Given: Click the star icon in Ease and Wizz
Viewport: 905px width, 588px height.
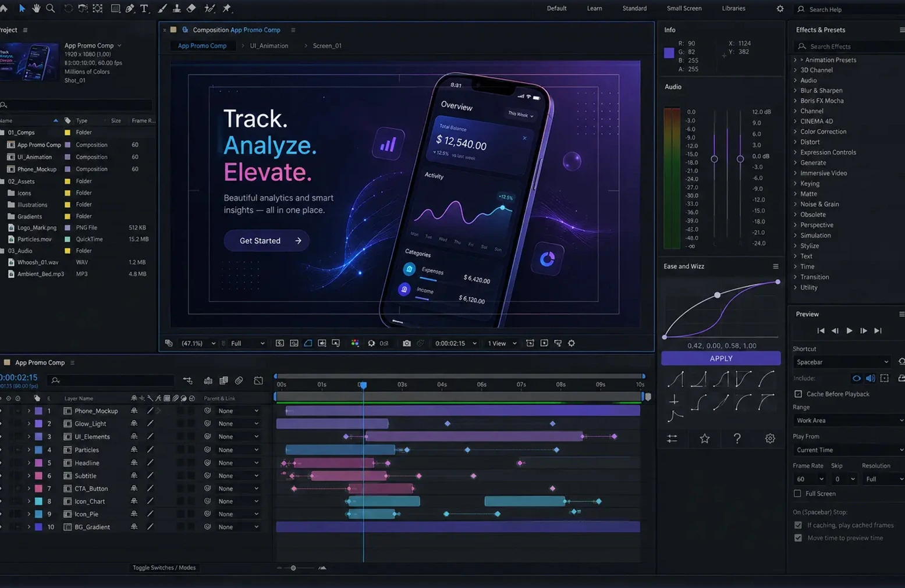Looking at the screenshot, I should click(705, 439).
